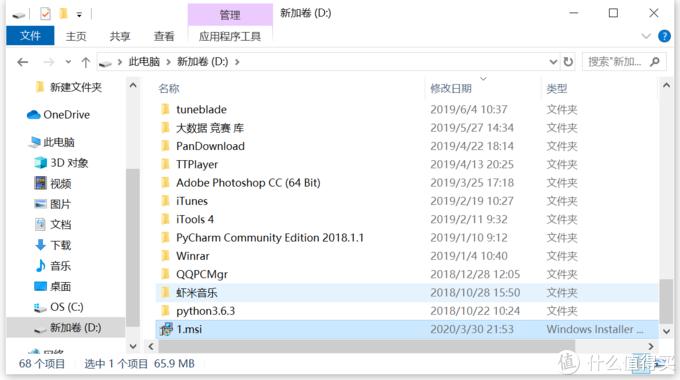
Task: Select the QQPCMgr folder
Action: (202, 274)
